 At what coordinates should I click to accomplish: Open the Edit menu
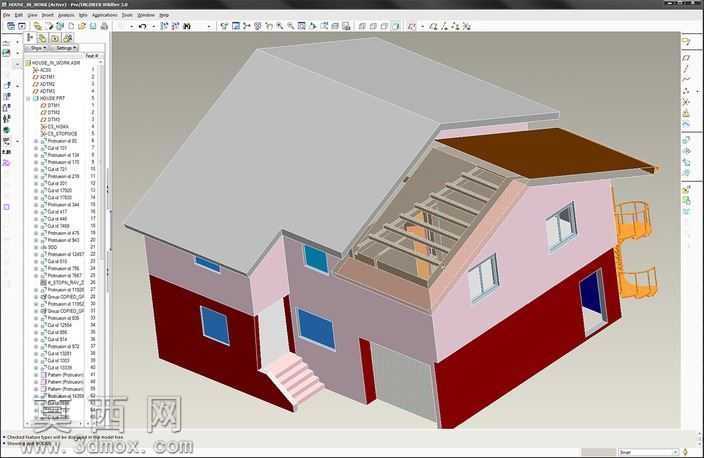tap(19, 15)
